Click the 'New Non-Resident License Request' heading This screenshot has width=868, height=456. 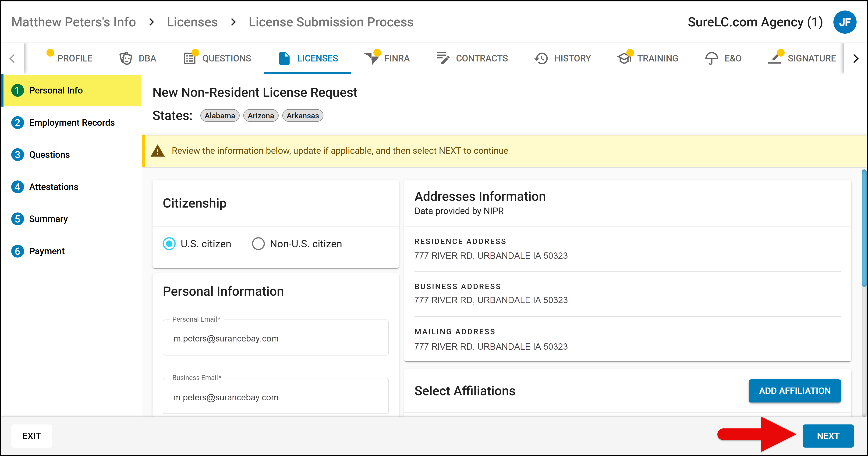click(x=255, y=92)
